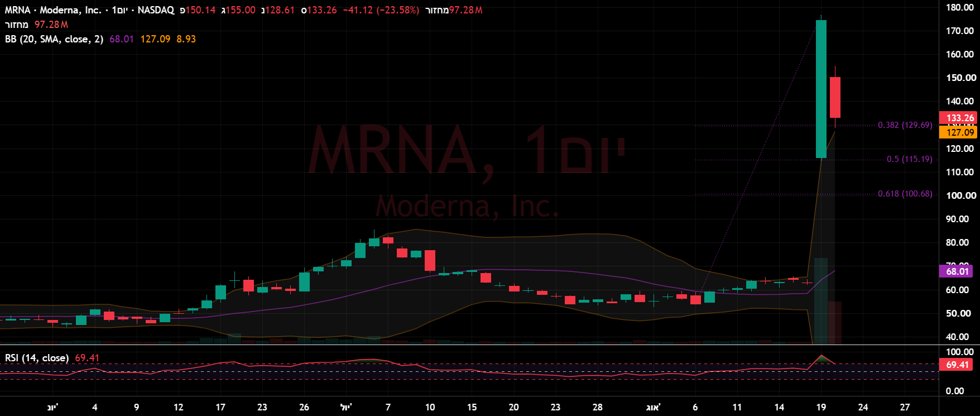Click the high value 155.00 in the legend
This screenshot has height=416, width=980.
[x=240, y=10]
